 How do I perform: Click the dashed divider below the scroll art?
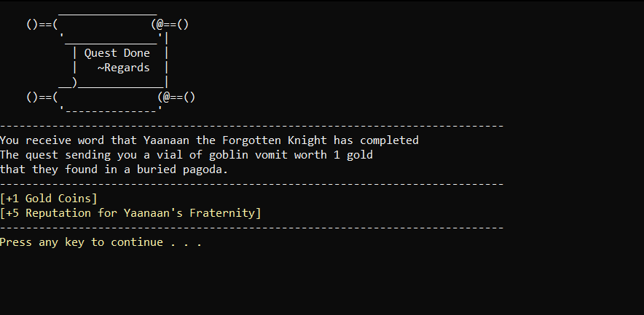point(252,126)
